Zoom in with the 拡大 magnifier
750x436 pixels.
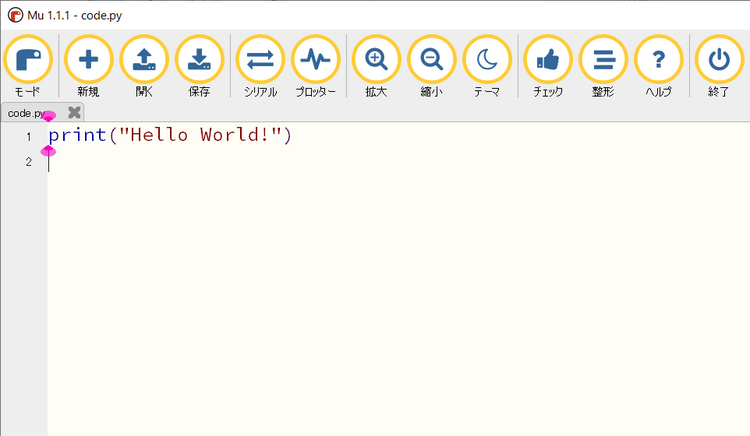376,61
